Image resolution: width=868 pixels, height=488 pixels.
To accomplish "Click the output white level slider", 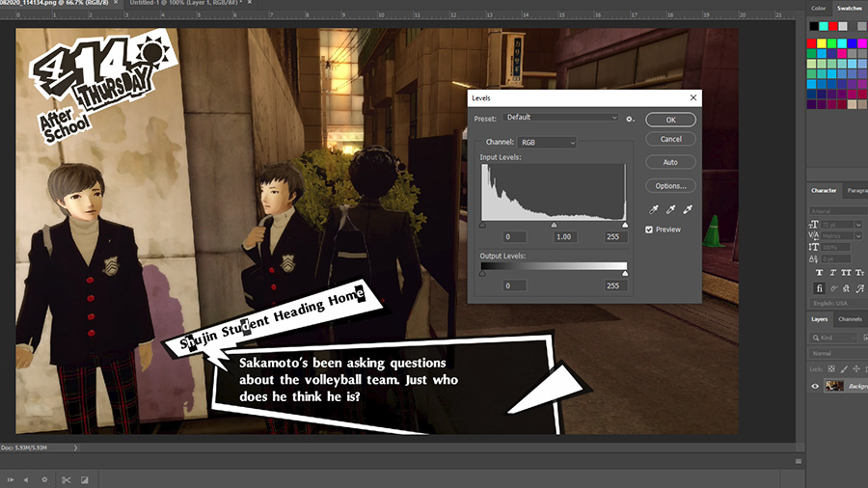I will tap(625, 273).
